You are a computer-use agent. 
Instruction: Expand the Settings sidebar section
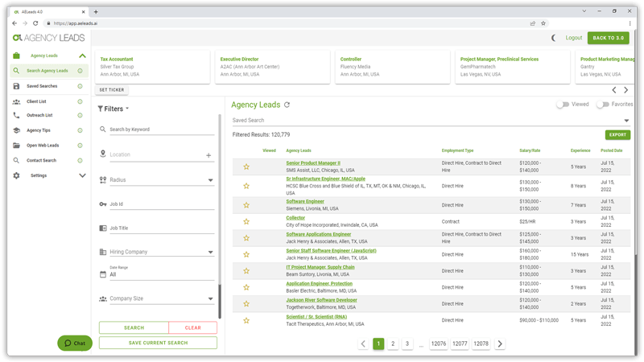coord(82,175)
